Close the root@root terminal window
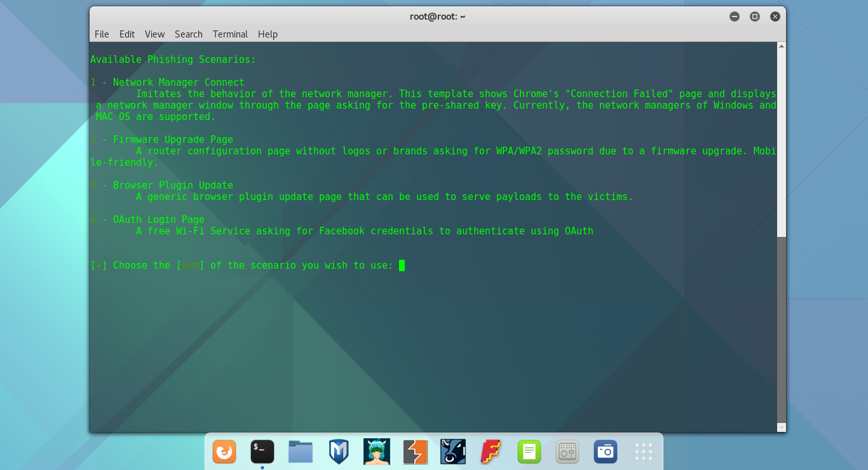Viewport: 868px width, 470px height. click(775, 17)
